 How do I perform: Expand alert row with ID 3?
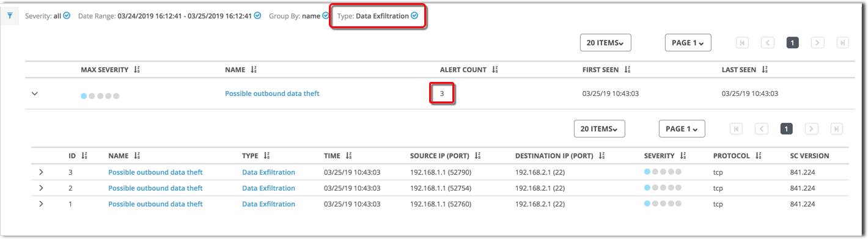pyautogui.click(x=41, y=172)
